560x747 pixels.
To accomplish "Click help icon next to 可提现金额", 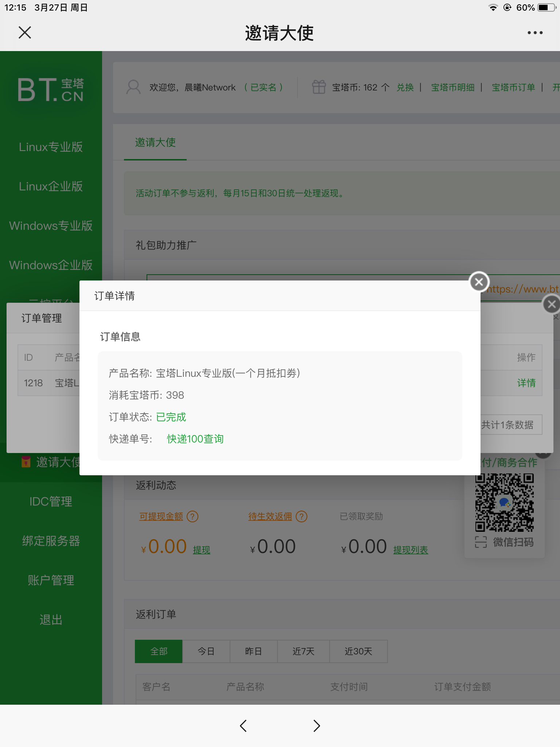I will (192, 516).
